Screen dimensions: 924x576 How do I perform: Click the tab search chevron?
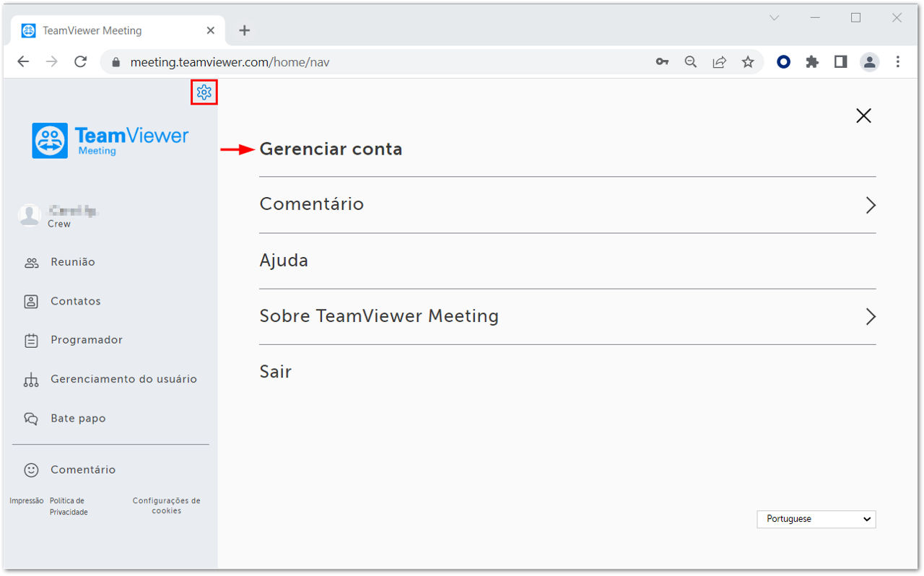775,18
